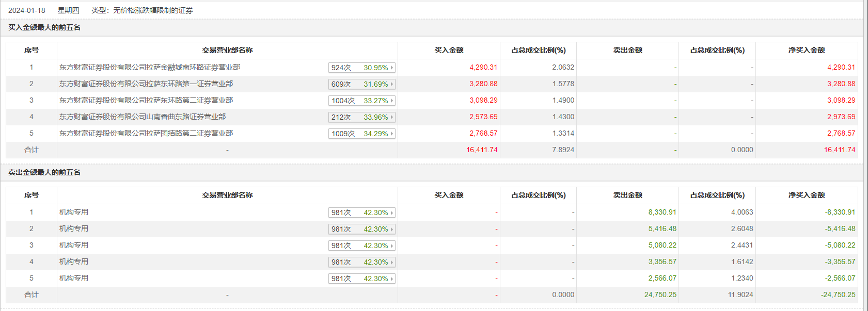Click the ratio value 2.0632

[x=563, y=67]
